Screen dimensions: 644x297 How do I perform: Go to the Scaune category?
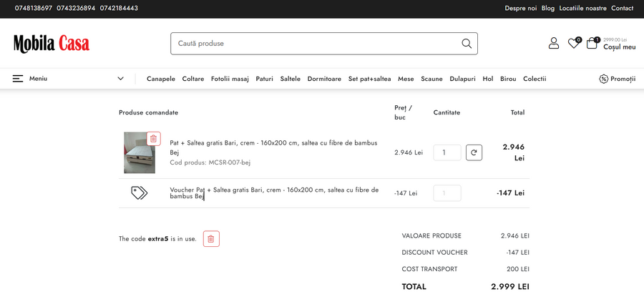431,79
